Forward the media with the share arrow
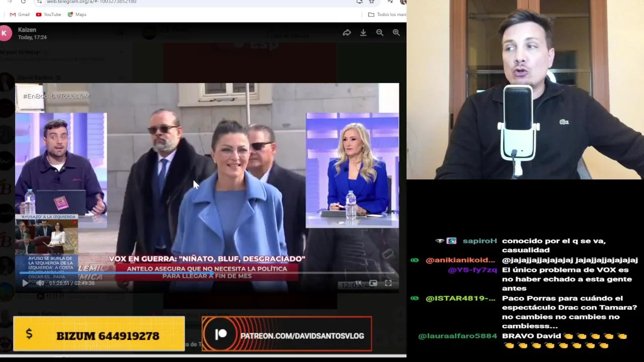The image size is (644, 362). [347, 33]
